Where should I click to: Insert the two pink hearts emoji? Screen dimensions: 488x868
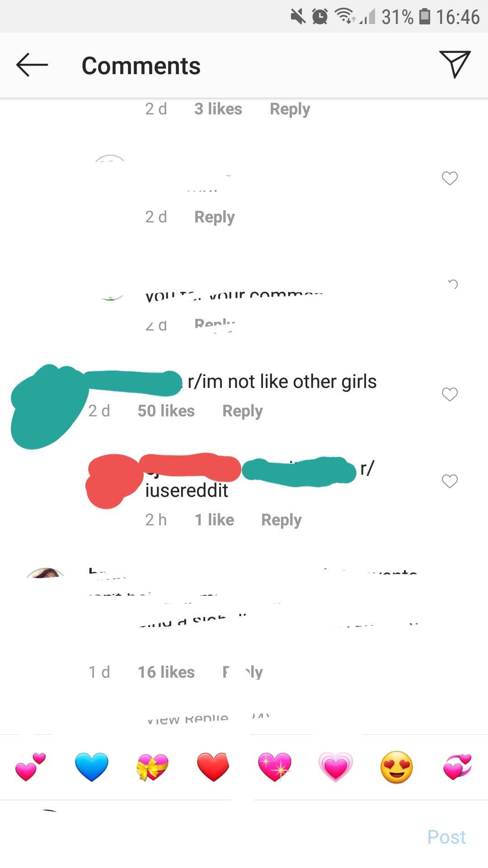tap(31, 767)
